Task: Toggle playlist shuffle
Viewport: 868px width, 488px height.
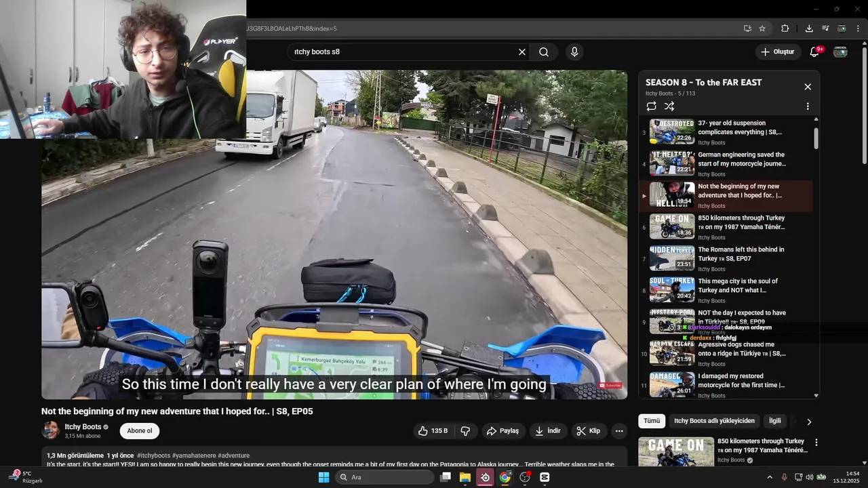Action: (x=669, y=106)
